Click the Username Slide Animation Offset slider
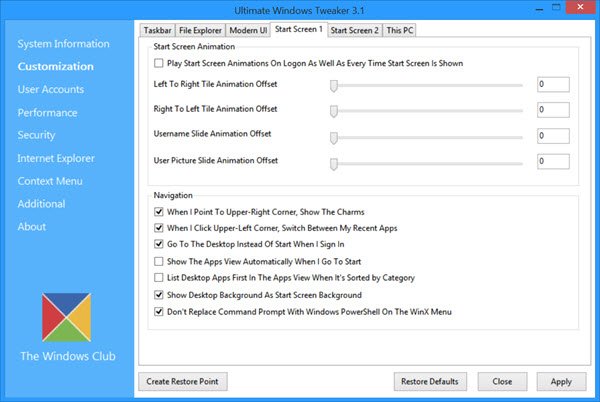This screenshot has width=600, height=402. coord(426,137)
